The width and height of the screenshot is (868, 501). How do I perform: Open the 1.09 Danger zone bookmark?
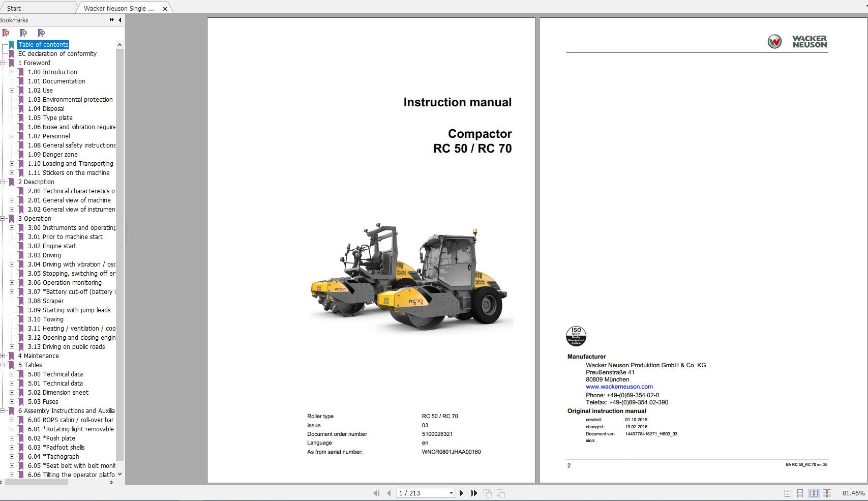click(53, 155)
